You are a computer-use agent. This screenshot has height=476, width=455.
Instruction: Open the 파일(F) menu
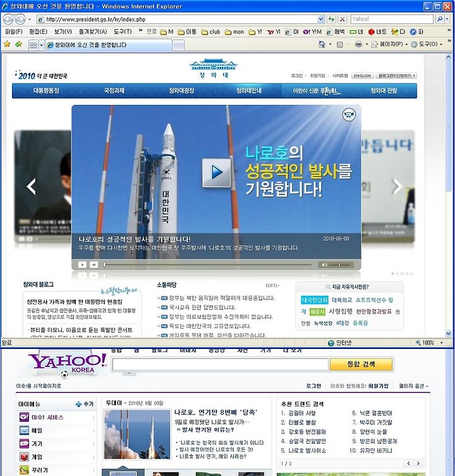(x=14, y=32)
